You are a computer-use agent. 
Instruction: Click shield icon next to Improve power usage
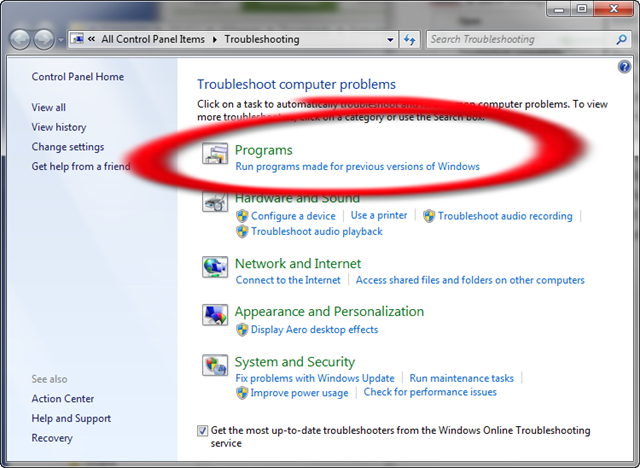point(242,393)
